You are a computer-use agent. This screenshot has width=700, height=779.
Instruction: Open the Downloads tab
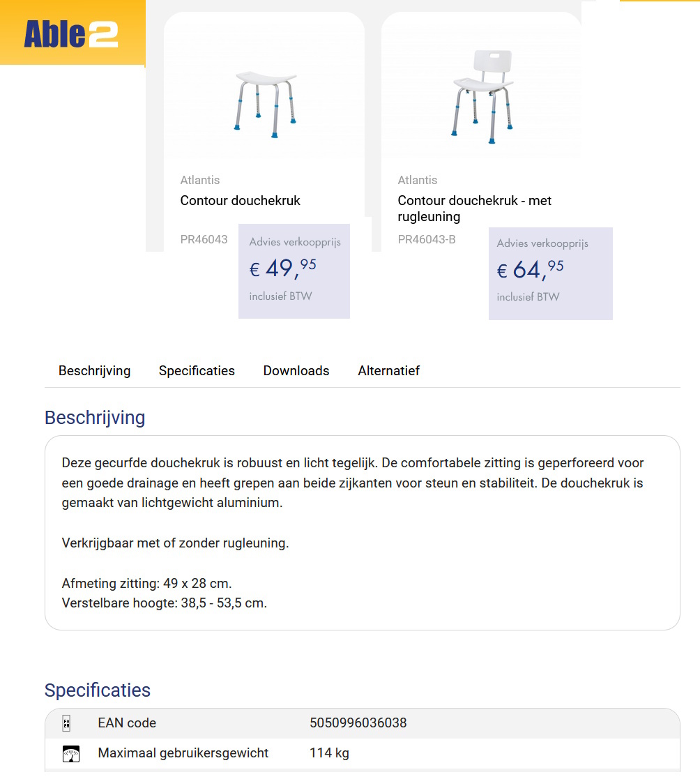296,370
